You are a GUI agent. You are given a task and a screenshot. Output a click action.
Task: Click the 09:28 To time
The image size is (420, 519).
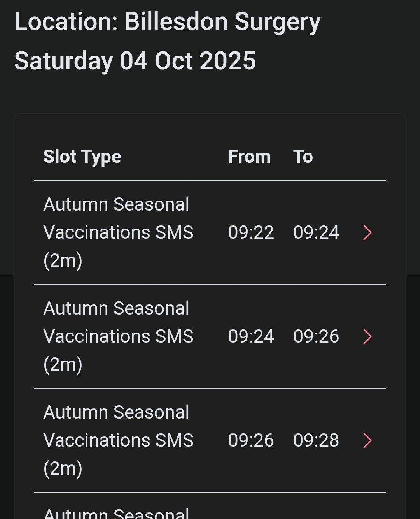point(316,440)
